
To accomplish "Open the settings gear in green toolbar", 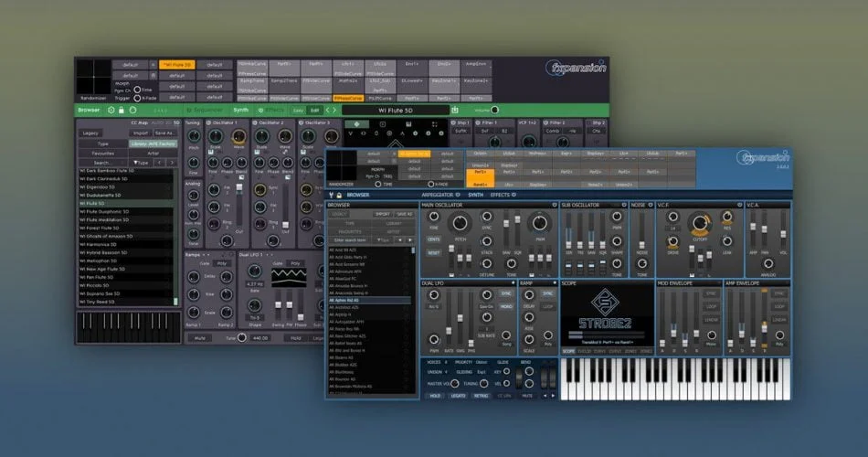I will [x=111, y=111].
